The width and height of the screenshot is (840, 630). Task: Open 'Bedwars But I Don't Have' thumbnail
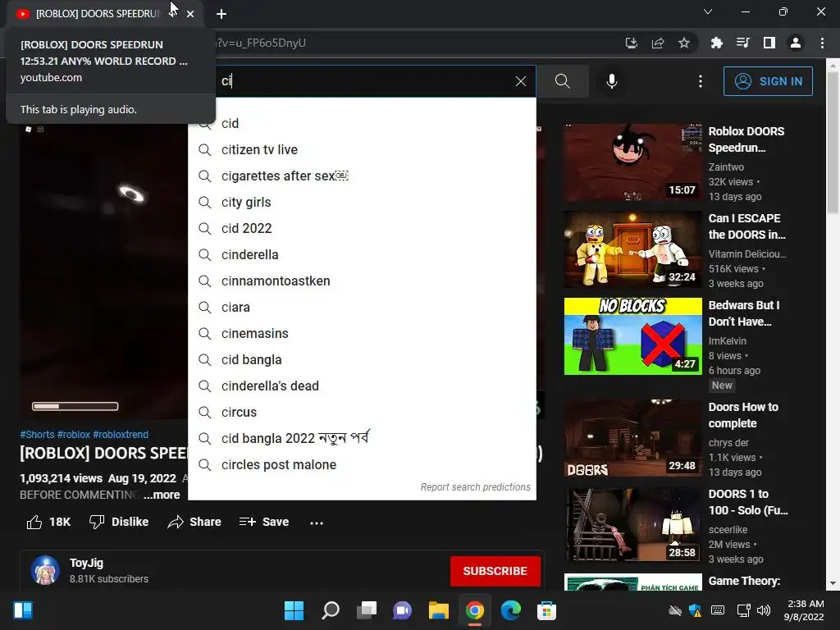tap(632, 336)
